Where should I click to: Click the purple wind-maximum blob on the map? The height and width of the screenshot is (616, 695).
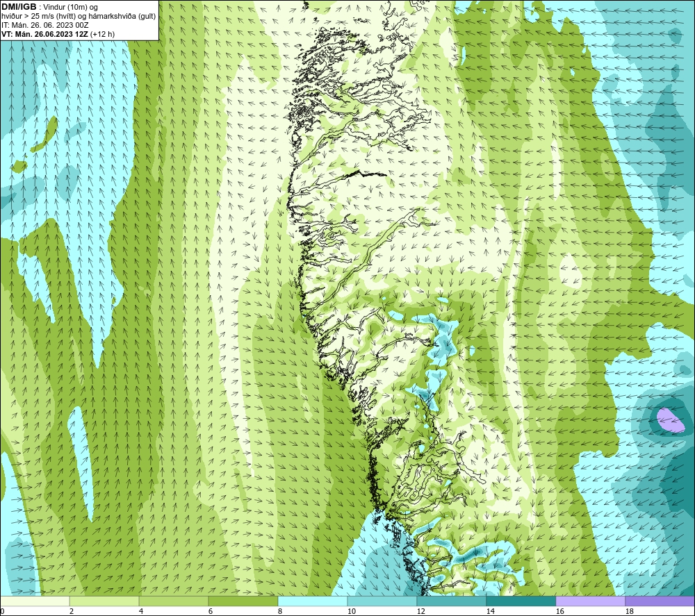(670, 420)
